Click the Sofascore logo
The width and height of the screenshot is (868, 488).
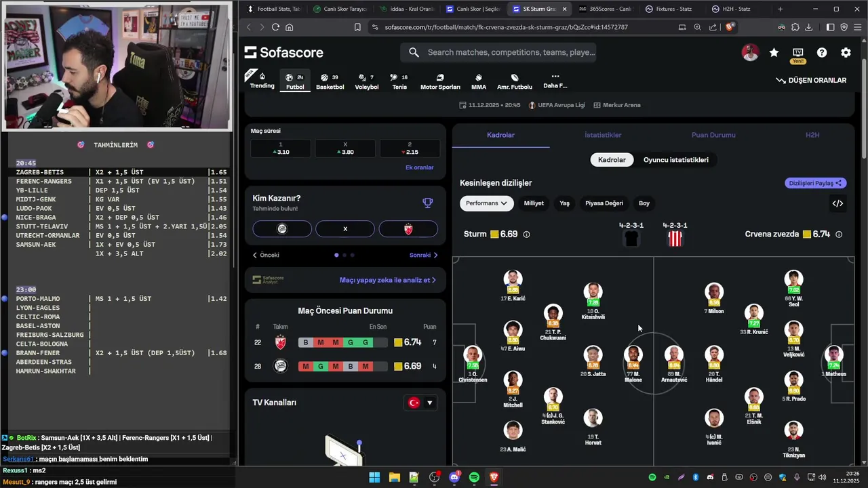click(283, 52)
